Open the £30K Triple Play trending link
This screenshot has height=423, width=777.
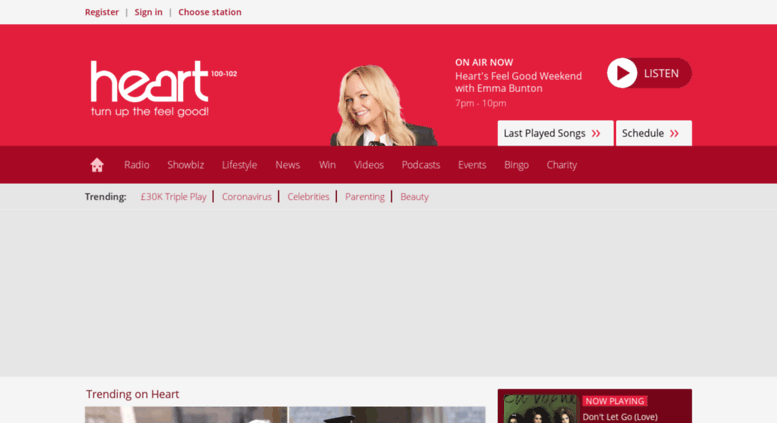173,197
